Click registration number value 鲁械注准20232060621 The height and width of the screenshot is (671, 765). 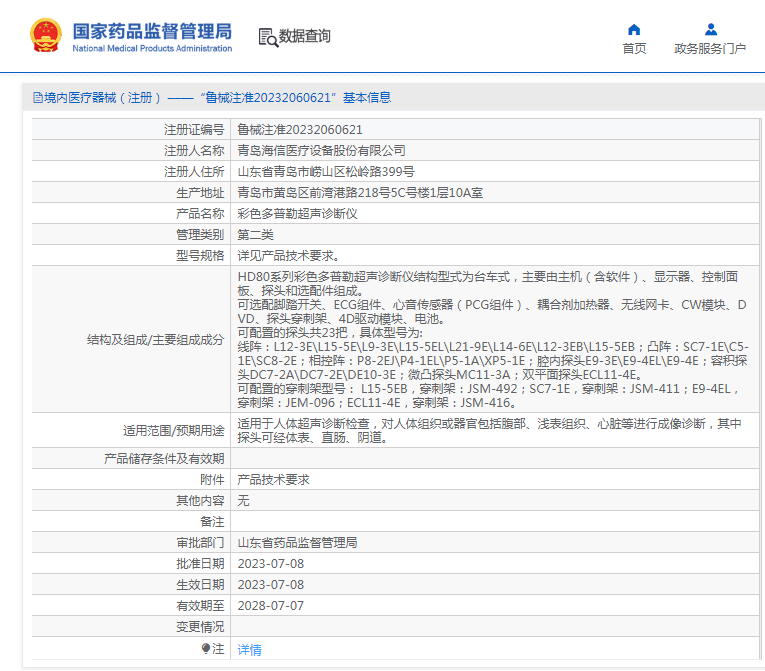[299, 129]
